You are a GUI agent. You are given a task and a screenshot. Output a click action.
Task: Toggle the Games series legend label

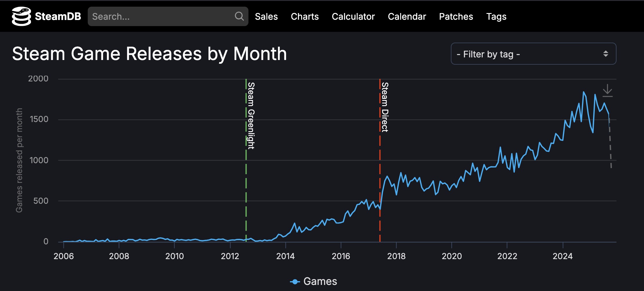point(320,281)
